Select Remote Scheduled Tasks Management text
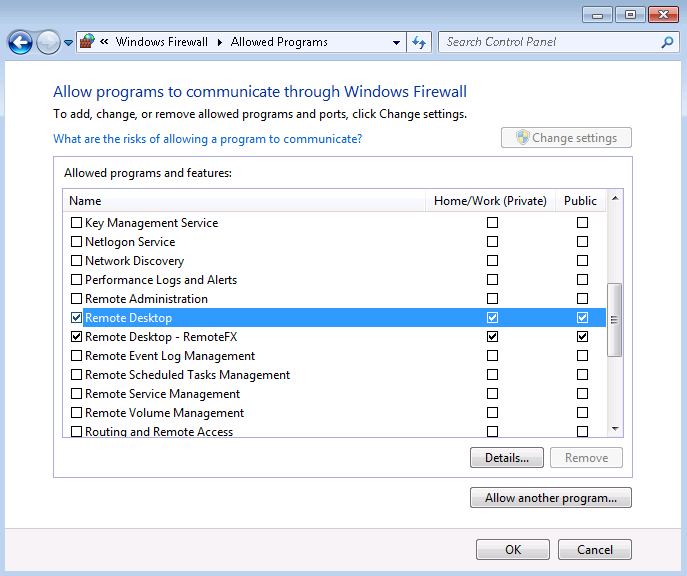Screen dimensions: 687x576 [x=188, y=375]
